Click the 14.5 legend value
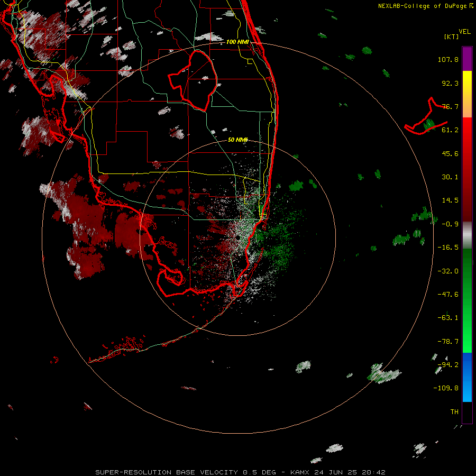This screenshot has width=476, height=476. [450, 200]
